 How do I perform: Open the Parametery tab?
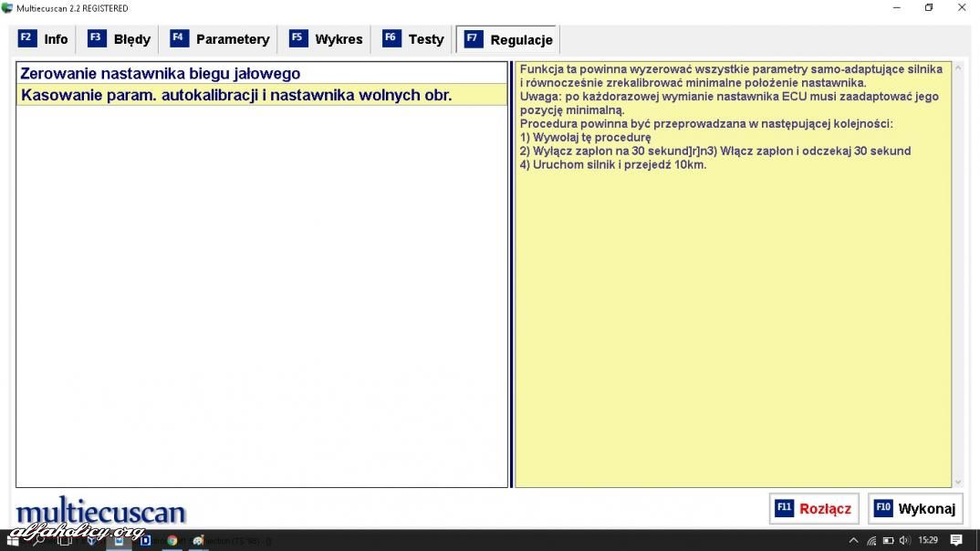click(220, 39)
